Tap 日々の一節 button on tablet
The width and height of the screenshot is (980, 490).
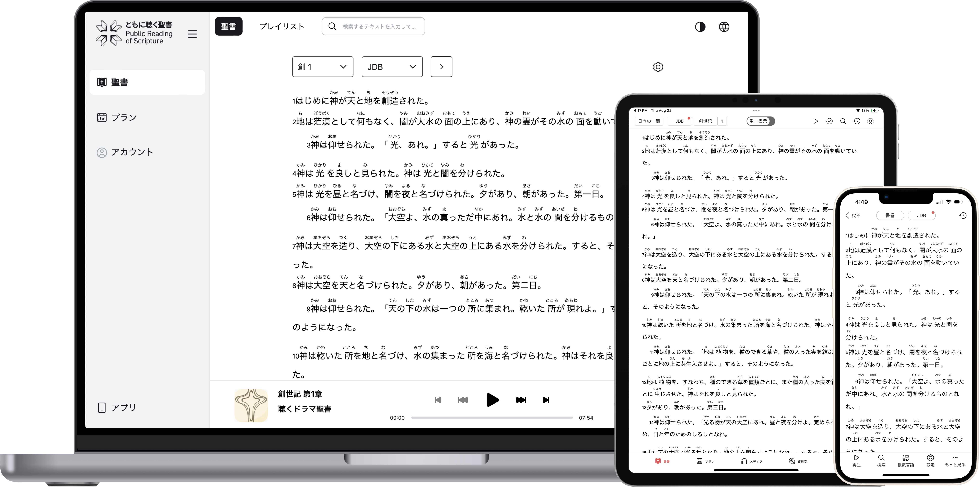coord(649,121)
